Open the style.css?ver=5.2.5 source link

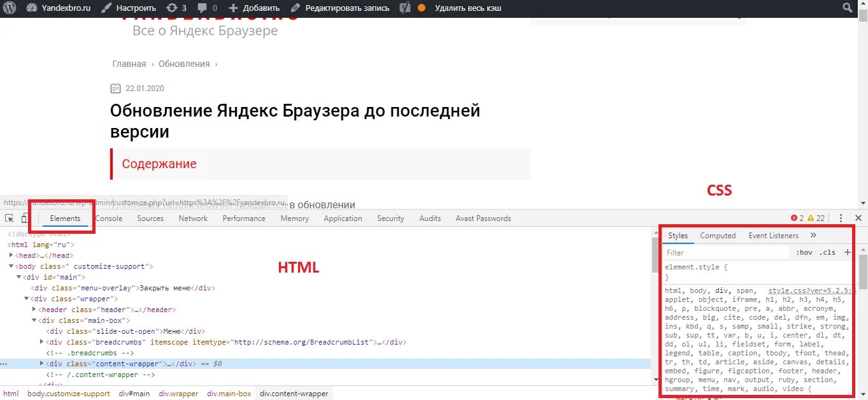pos(811,290)
